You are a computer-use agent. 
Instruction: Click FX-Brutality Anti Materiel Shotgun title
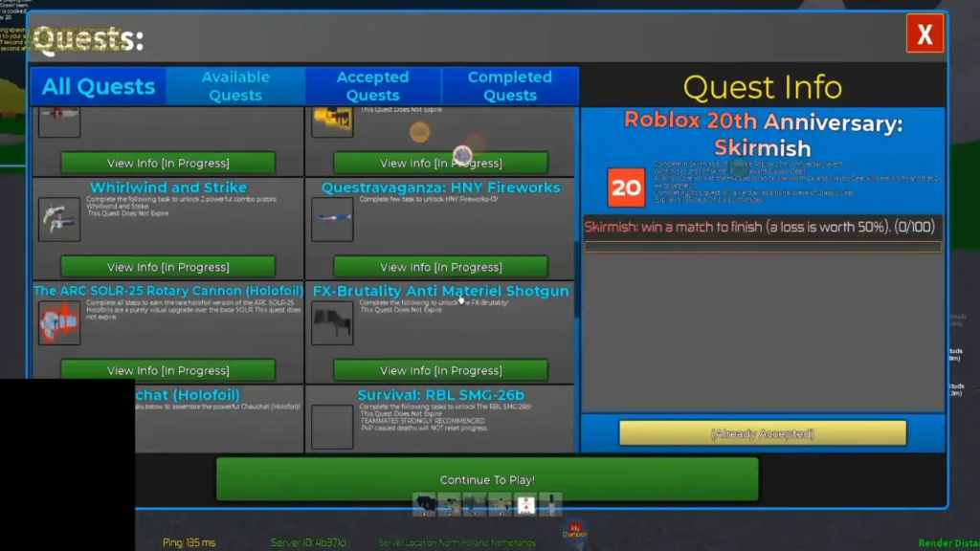click(440, 291)
